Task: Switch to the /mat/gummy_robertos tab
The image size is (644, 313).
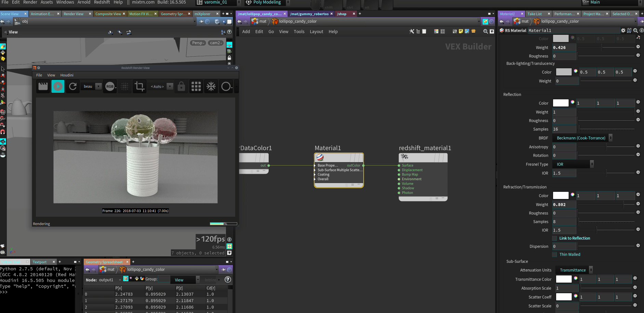Action: [309, 14]
